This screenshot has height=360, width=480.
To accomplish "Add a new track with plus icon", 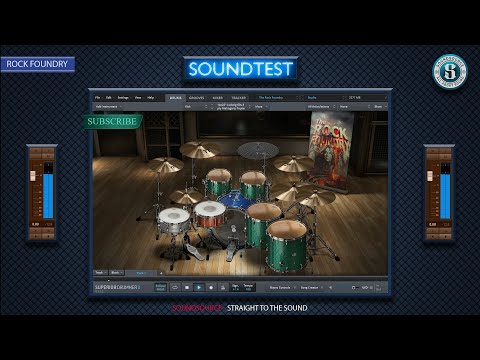I will pyautogui.click(x=161, y=273).
